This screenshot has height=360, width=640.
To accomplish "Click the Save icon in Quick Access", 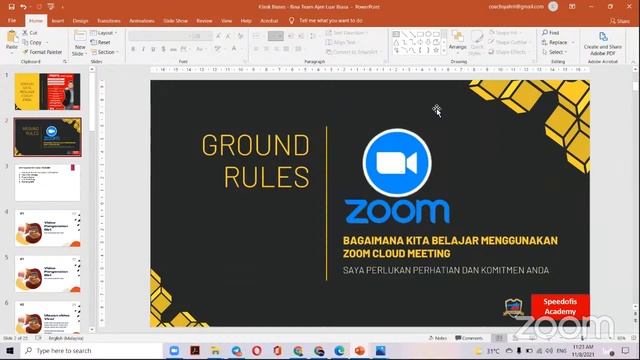I will 11,7.
